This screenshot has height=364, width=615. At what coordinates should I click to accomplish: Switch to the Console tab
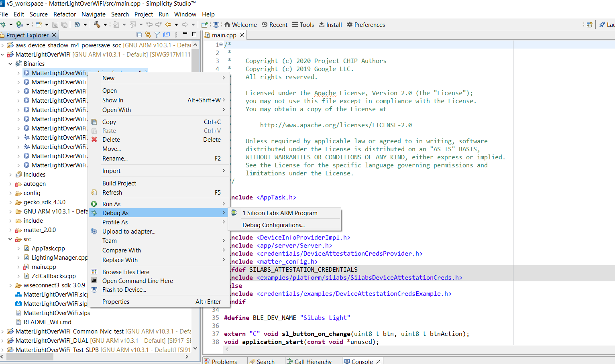[362, 361]
